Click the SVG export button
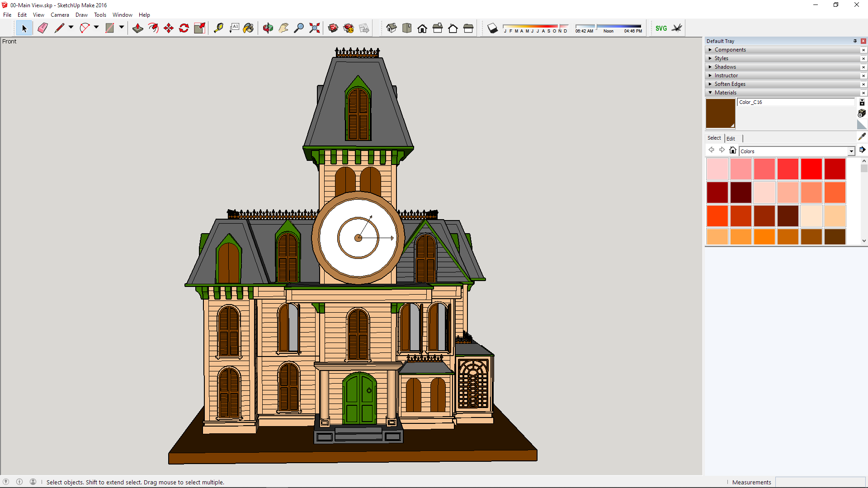Viewport: 868px width, 488px height. tap(661, 28)
